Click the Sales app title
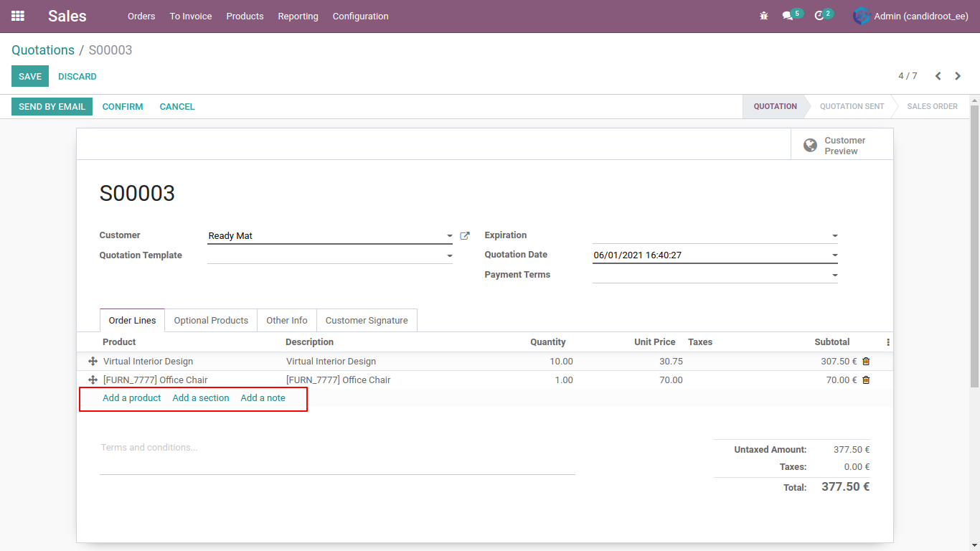This screenshot has width=980, height=551. (x=67, y=16)
